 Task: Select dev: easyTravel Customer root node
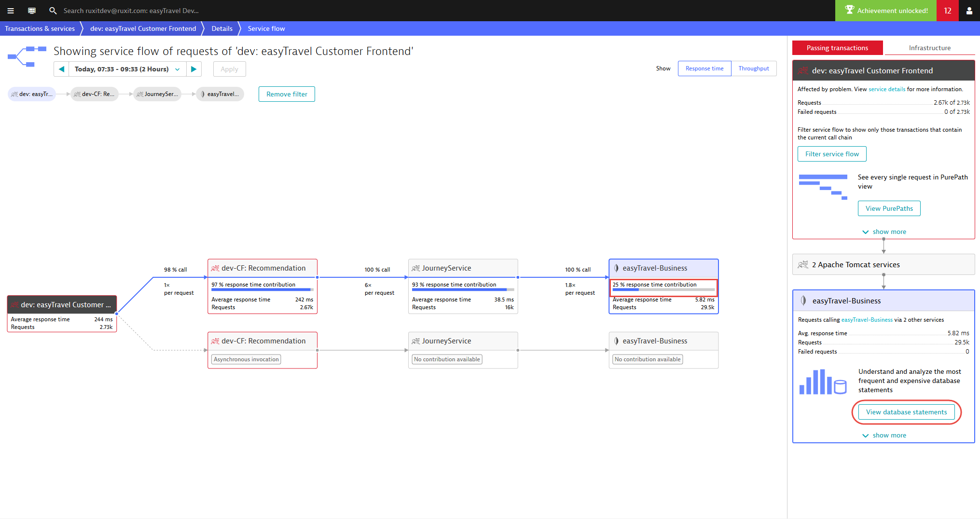(62, 314)
